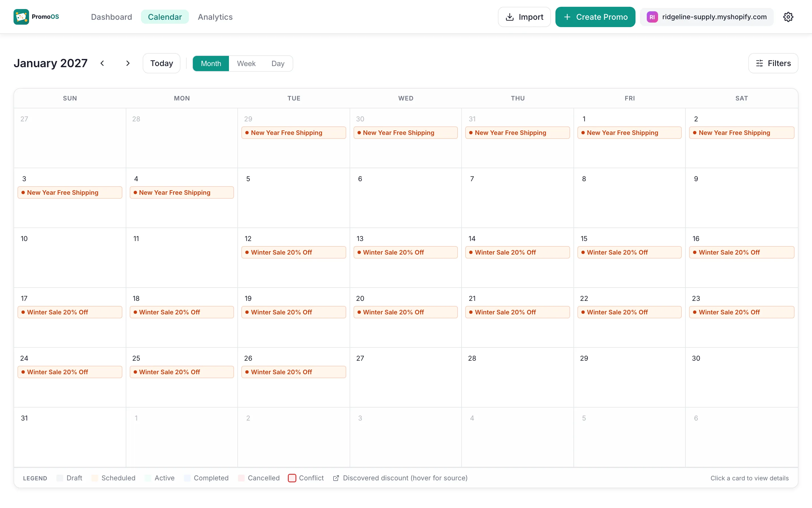
Task: Open the Filters panel
Action: point(773,63)
